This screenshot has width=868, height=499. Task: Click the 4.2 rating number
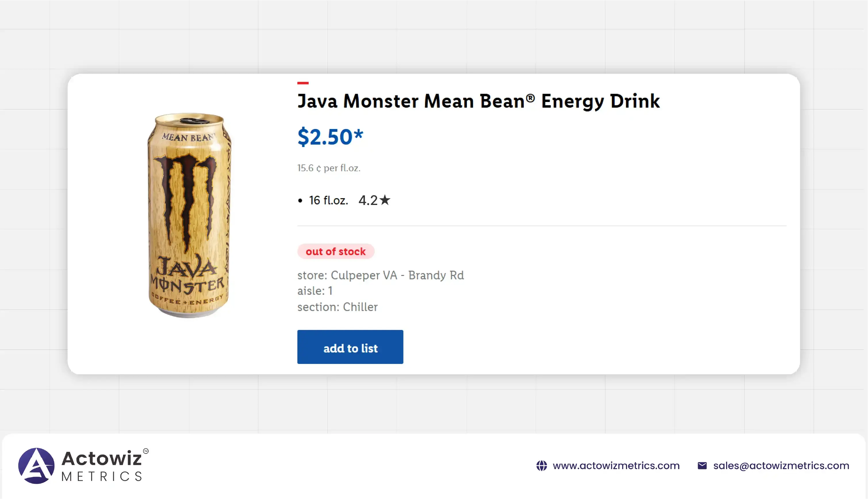coord(367,200)
